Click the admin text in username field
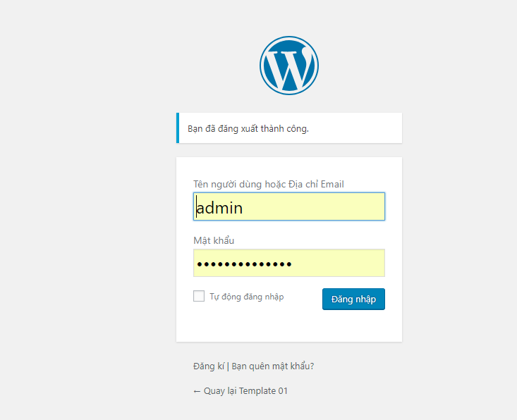 219,208
